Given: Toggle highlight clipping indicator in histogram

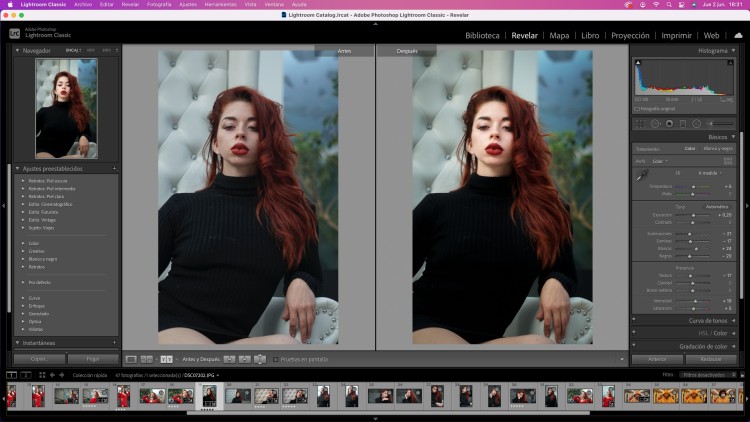Looking at the screenshot, I should [730, 62].
